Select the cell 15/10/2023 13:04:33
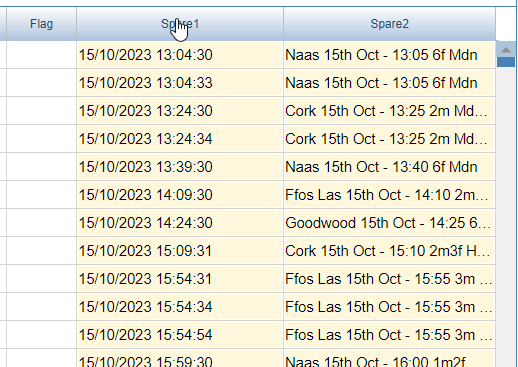This screenshot has height=367, width=518. coord(180,83)
